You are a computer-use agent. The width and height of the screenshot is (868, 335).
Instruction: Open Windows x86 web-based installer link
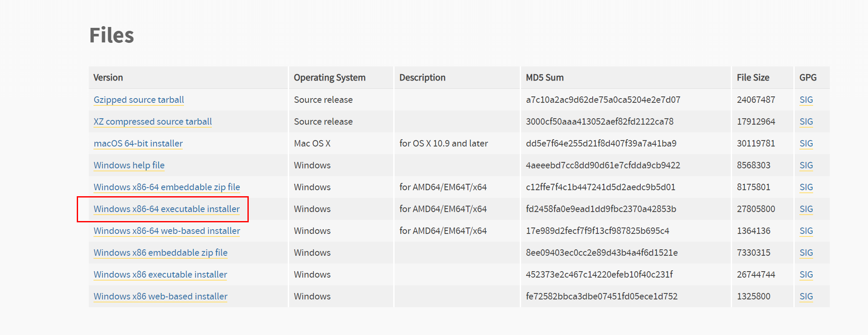160,296
